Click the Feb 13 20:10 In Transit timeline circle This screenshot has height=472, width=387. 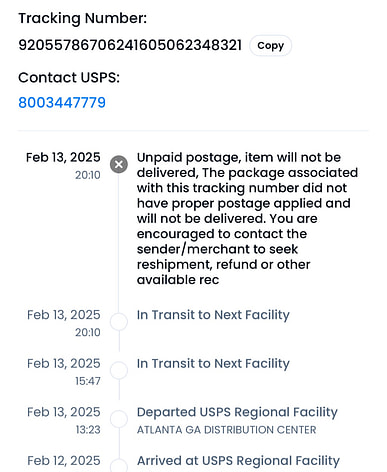(119, 322)
